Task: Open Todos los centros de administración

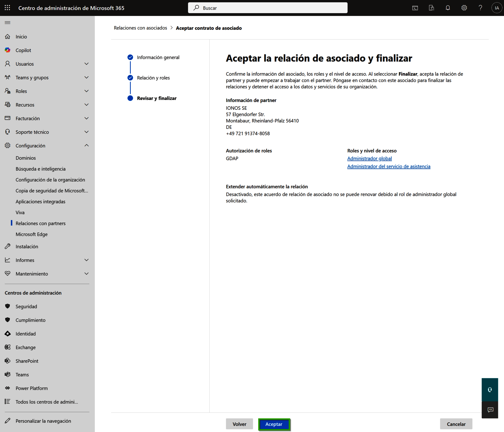Action: point(47,402)
